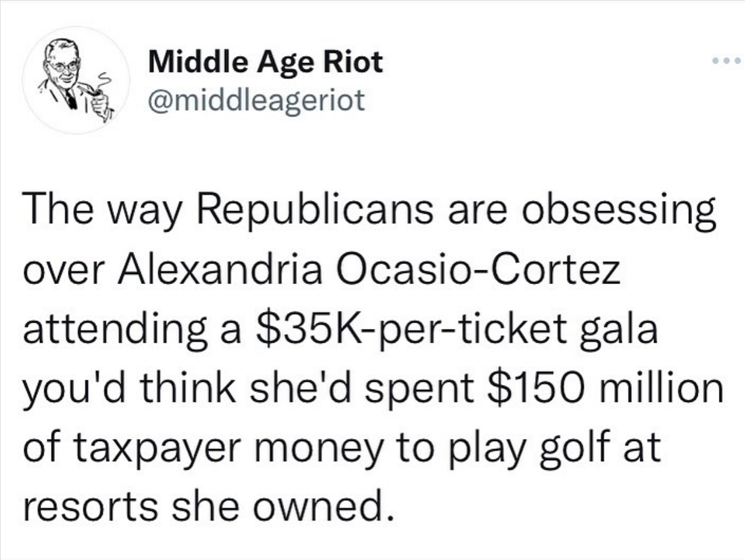Open Middle Age Riot's profile avatar
Viewport: 745px width, 560px height.
(76, 80)
